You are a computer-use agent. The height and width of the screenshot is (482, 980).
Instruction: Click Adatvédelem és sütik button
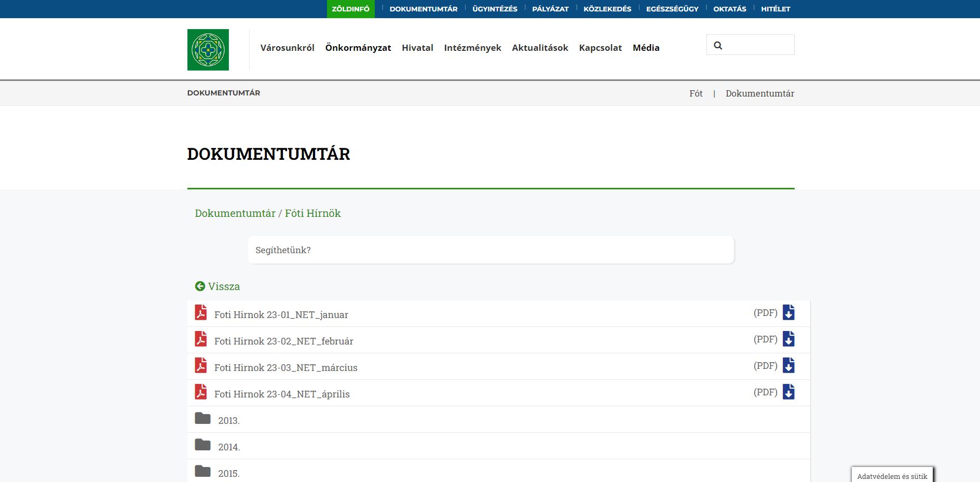pos(892,476)
